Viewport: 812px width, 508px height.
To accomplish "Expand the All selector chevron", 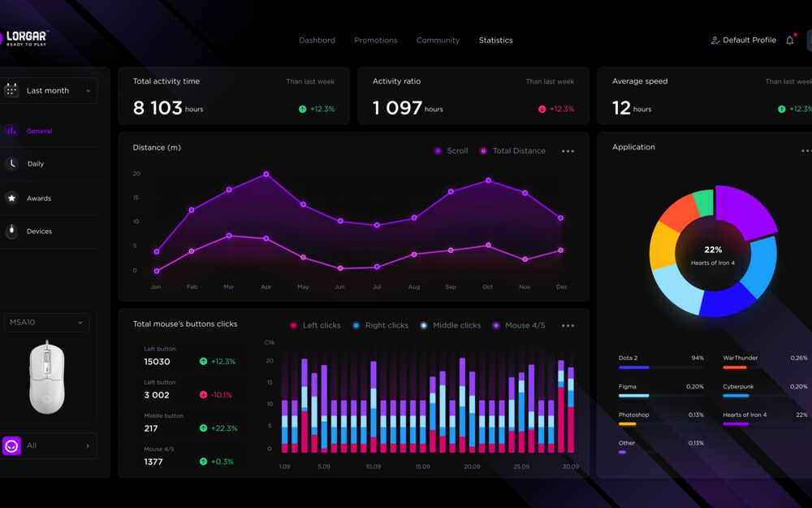I will pos(88,445).
